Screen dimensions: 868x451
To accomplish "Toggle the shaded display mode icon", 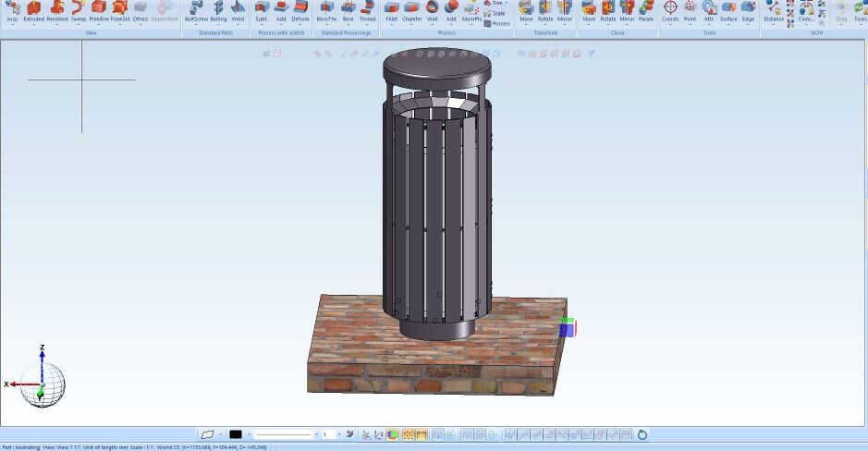I will 393,434.
